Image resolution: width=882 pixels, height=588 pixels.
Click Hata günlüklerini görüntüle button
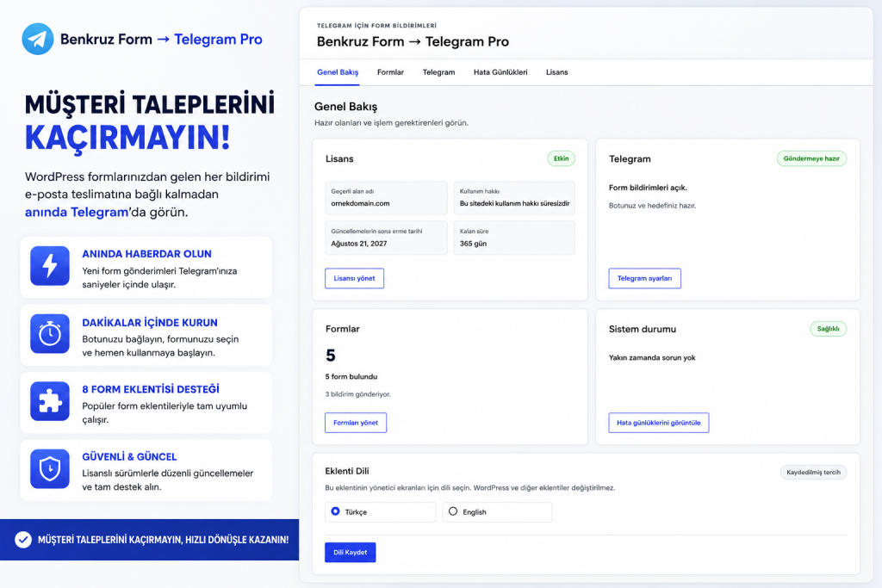point(659,423)
